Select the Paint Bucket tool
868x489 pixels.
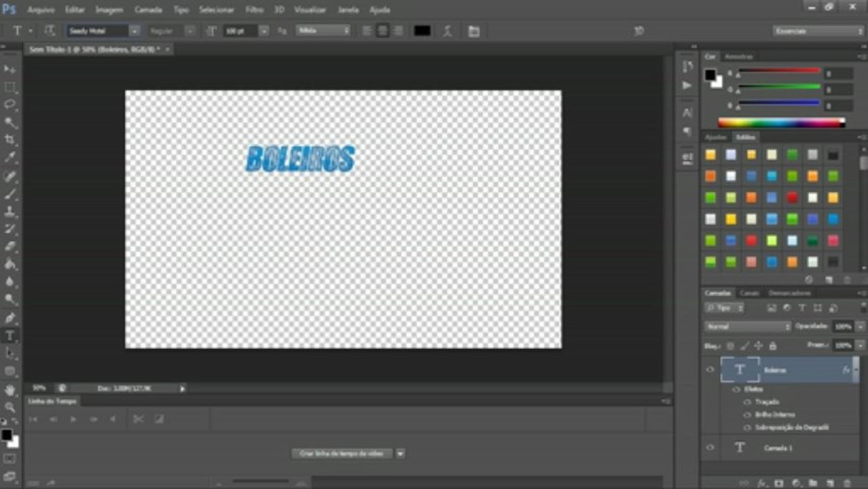[10, 264]
